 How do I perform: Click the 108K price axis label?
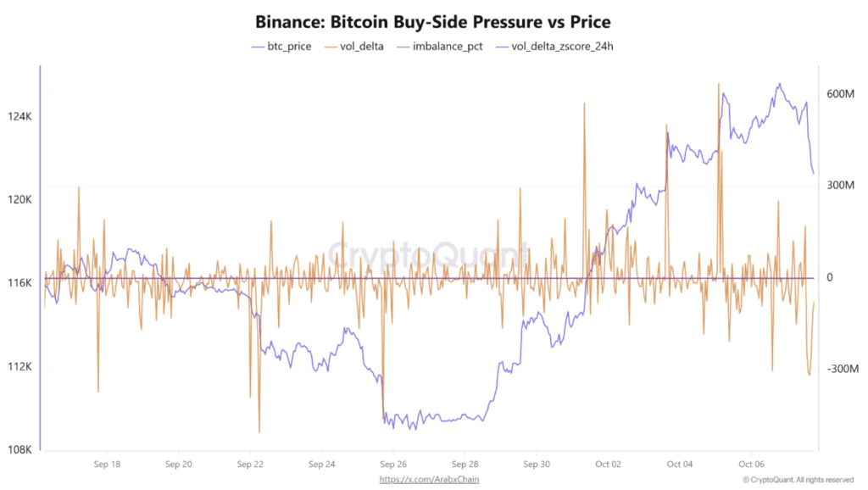coord(19,449)
